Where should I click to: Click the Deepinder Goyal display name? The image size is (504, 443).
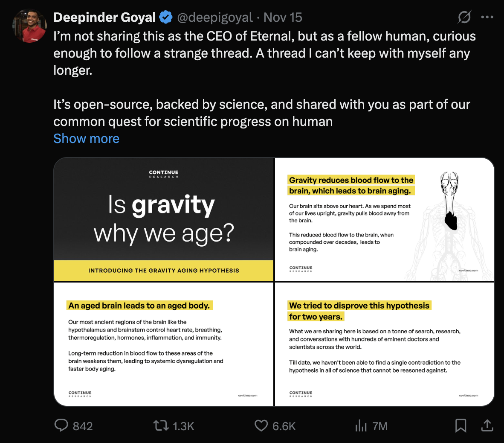coord(104,17)
